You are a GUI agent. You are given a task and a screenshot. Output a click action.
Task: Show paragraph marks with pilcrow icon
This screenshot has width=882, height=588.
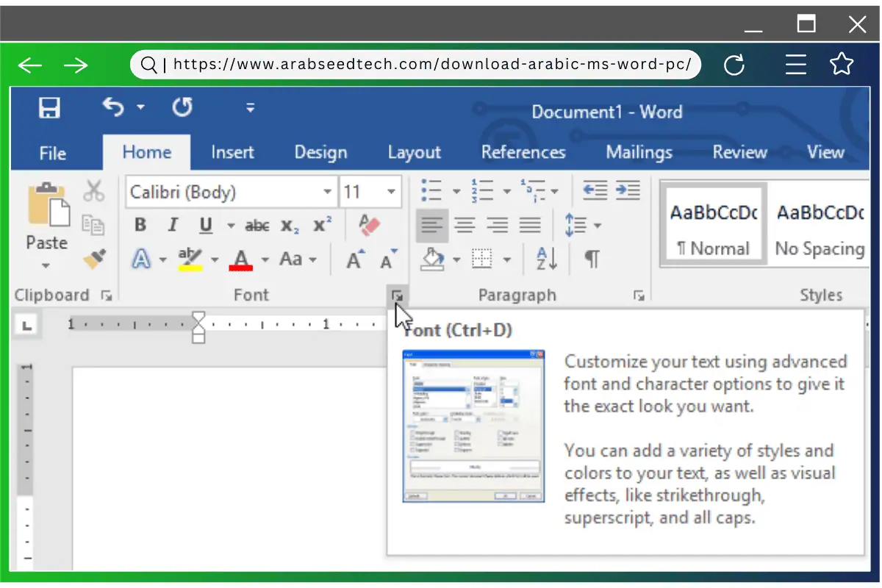click(592, 259)
